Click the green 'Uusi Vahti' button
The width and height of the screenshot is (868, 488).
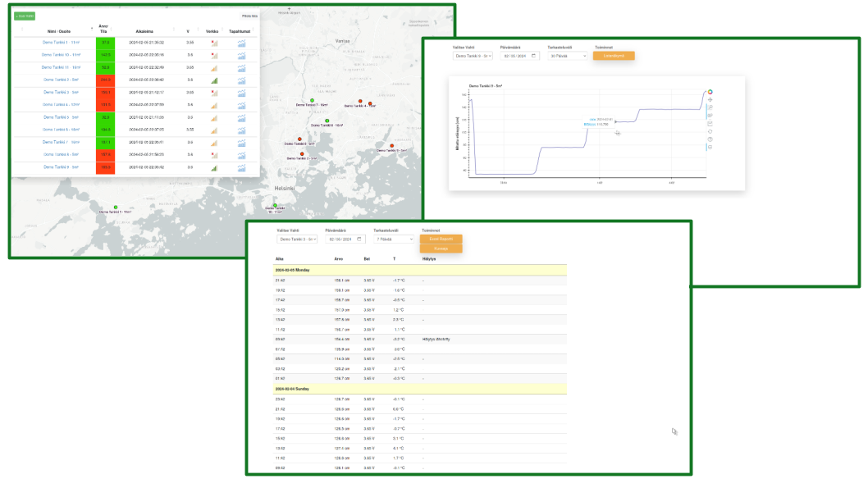(x=25, y=16)
